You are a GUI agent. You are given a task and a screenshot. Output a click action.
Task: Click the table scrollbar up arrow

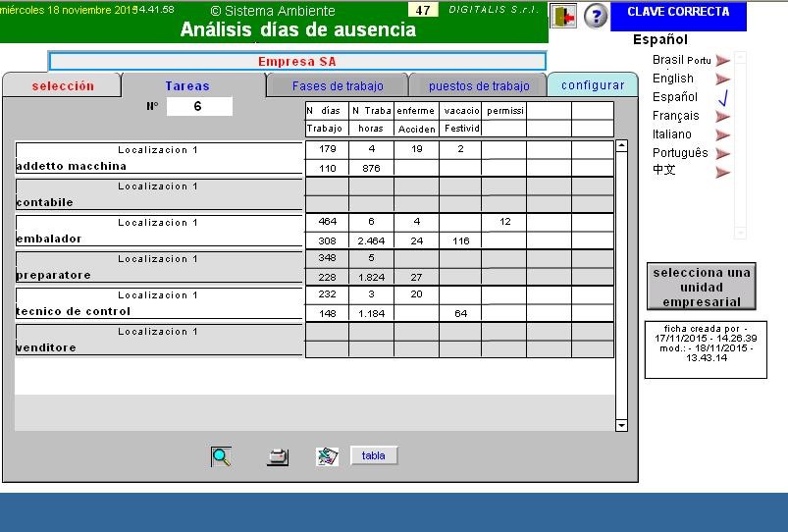click(621, 146)
